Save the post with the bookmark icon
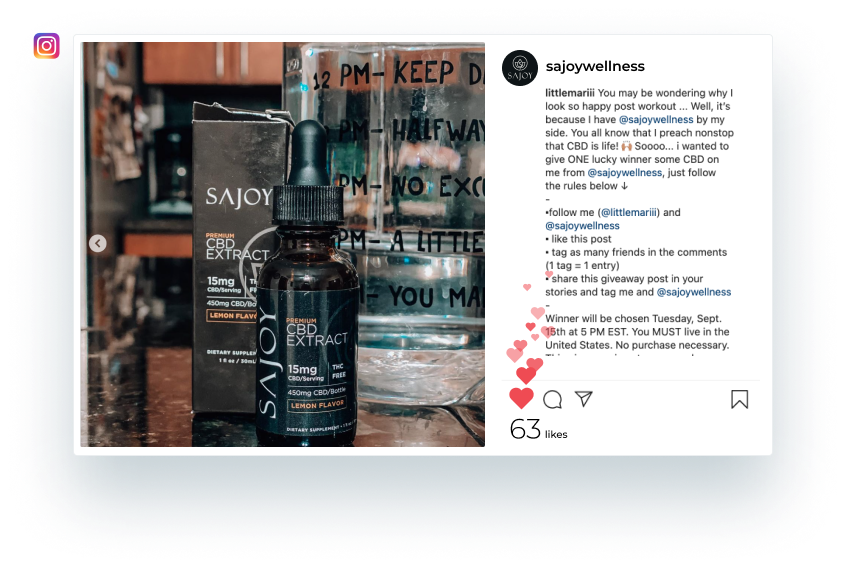This screenshot has height=568, width=846. point(740,399)
